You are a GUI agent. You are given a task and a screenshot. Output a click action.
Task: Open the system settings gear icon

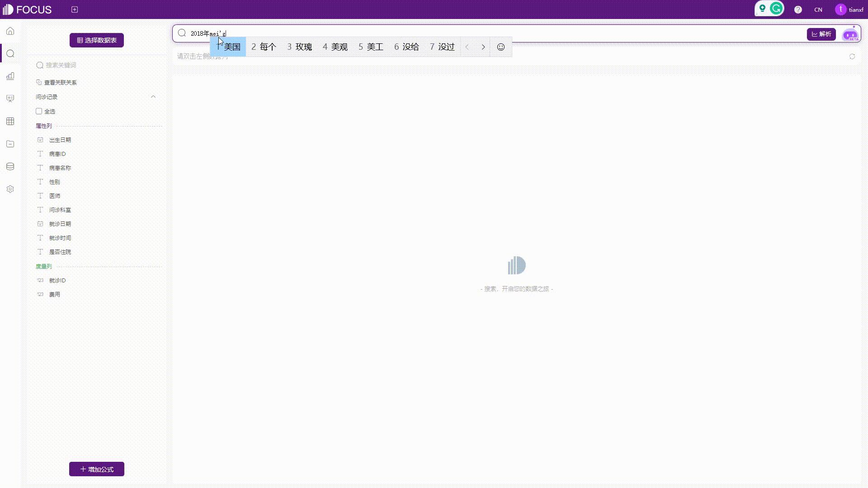click(10, 189)
